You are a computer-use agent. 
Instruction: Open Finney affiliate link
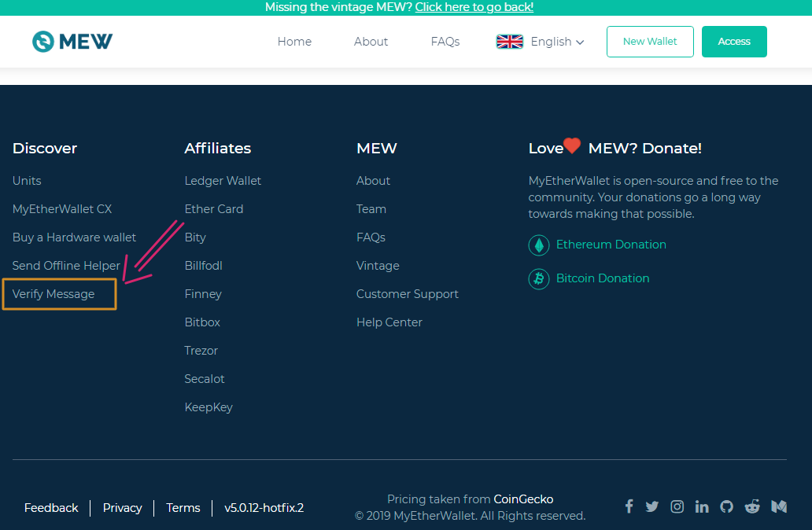pos(203,294)
